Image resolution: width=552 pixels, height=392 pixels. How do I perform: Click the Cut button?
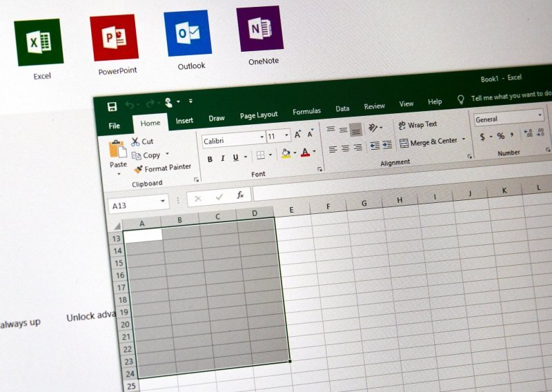(142, 141)
